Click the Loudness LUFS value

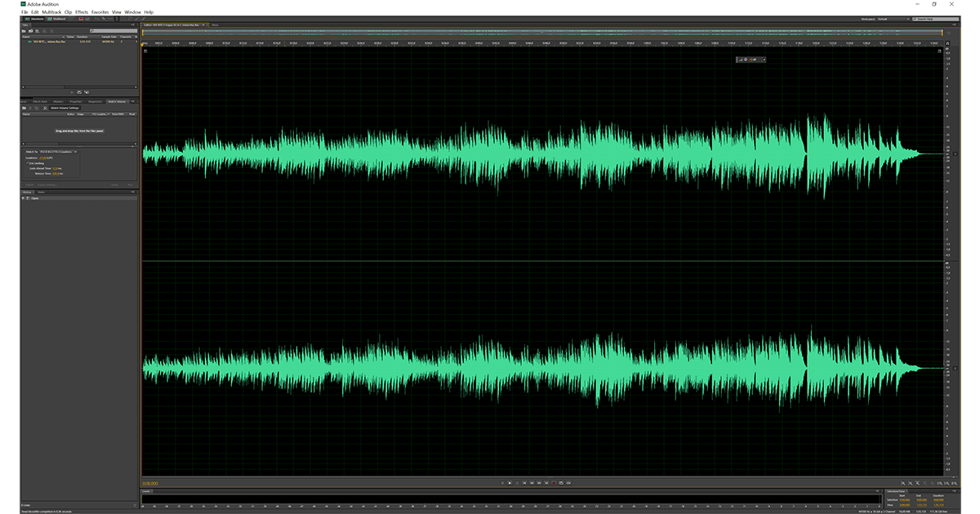(42, 158)
